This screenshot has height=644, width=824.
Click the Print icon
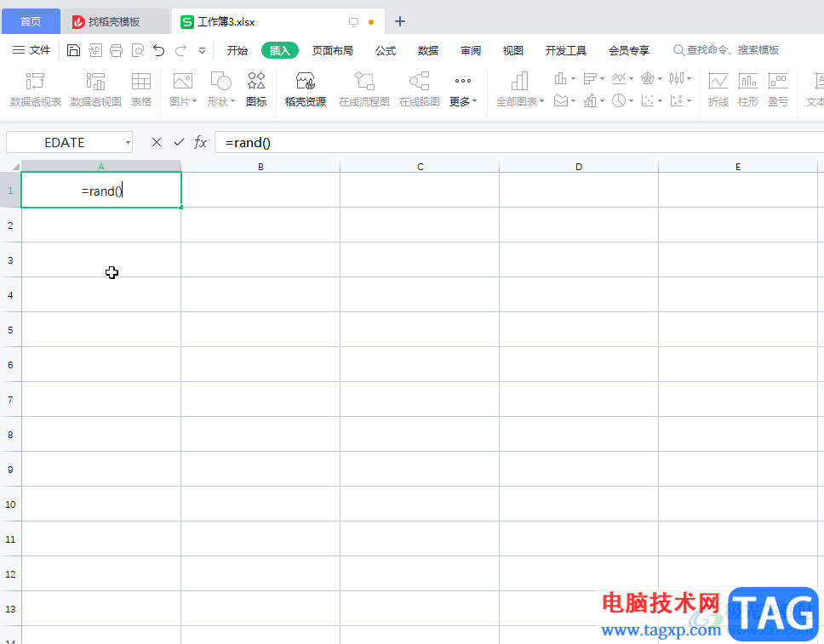point(116,50)
